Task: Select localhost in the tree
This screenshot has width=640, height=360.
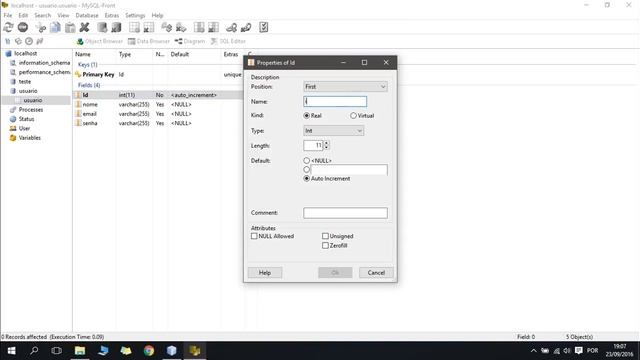Action: click(25, 53)
